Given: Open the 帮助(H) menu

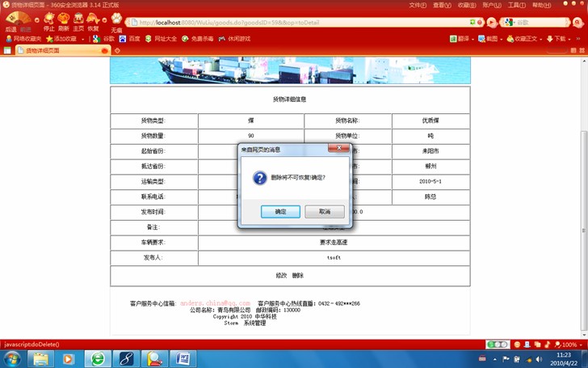Looking at the screenshot, I should point(541,5).
